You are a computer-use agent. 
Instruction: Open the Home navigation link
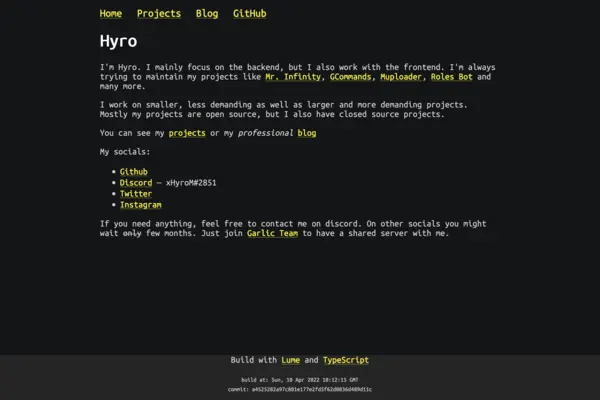point(111,14)
